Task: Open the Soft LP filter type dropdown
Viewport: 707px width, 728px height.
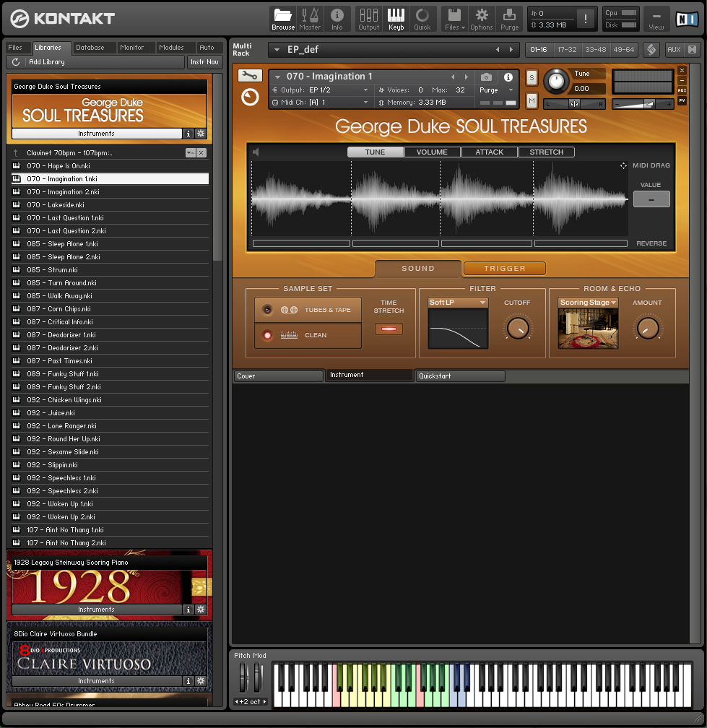Action: pos(458,302)
